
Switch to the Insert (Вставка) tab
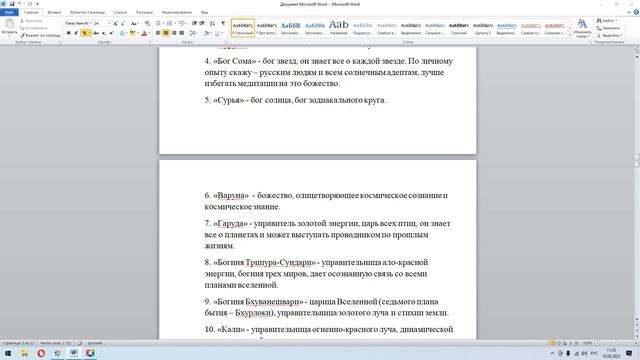click(x=54, y=13)
